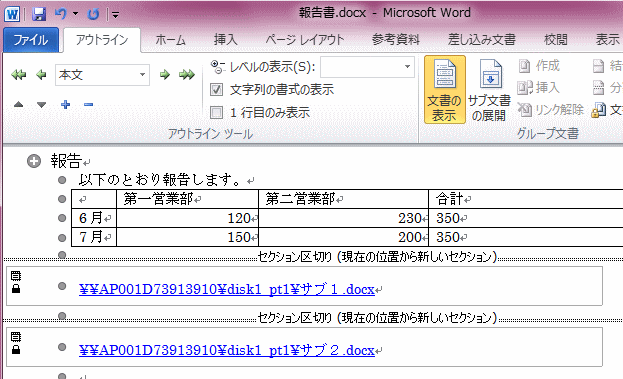Open the 差し込み文書 tab
This screenshot has width=623, height=379.
[482, 40]
